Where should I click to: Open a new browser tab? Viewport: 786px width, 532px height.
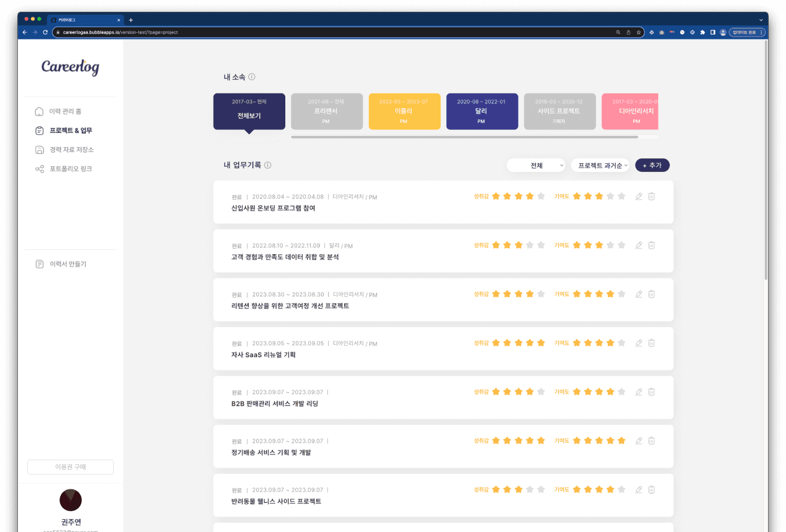point(131,20)
